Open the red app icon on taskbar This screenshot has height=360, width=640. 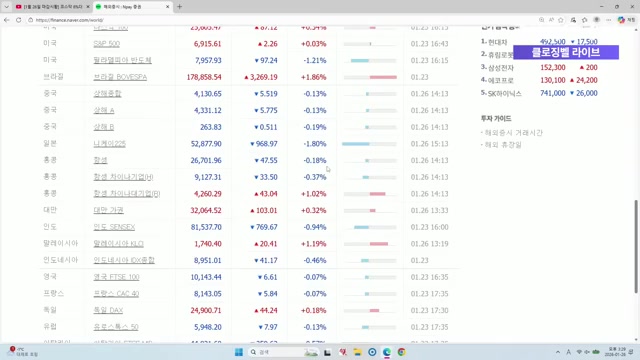(342, 352)
